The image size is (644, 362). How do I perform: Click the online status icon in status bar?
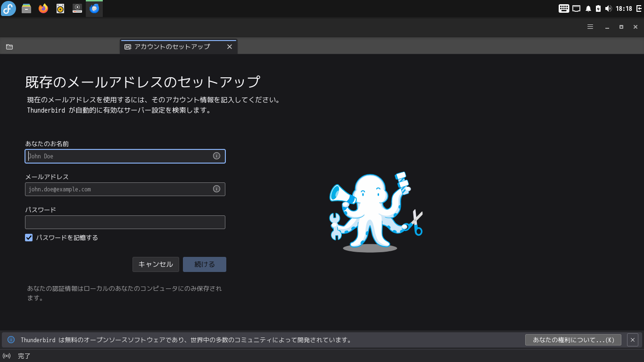tap(7, 356)
